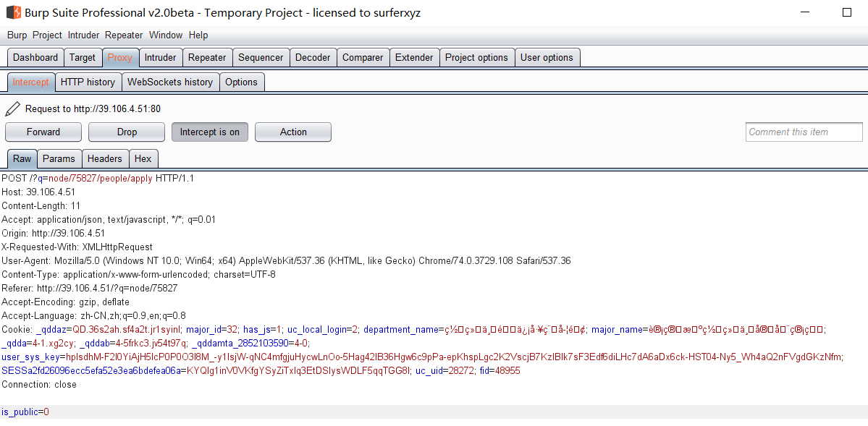Show the Headers request view
The image size is (868, 426).
tap(105, 159)
